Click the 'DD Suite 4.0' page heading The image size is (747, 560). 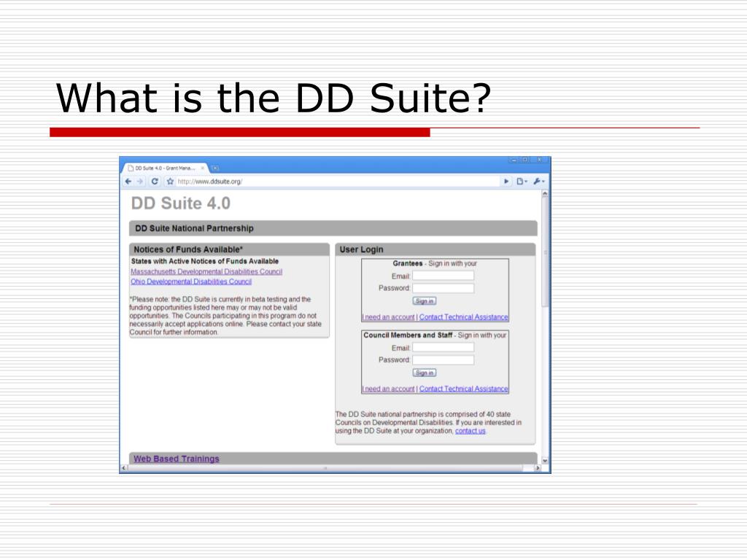[181, 203]
